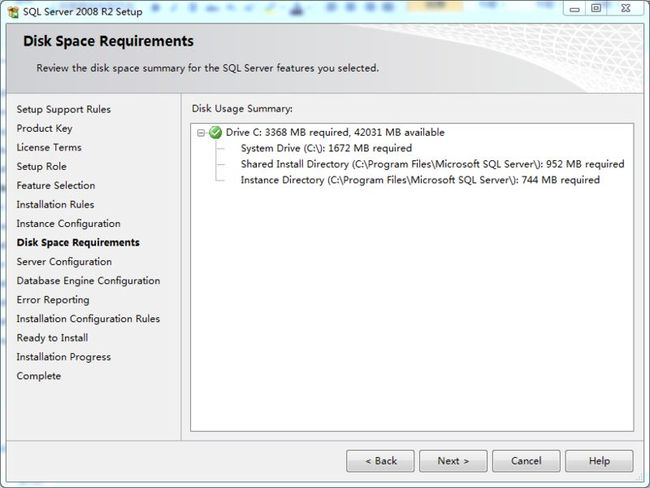Image resolution: width=650 pixels, height=488 pixels.
Task: Select the Setup Role step
Action: (41, 167)
